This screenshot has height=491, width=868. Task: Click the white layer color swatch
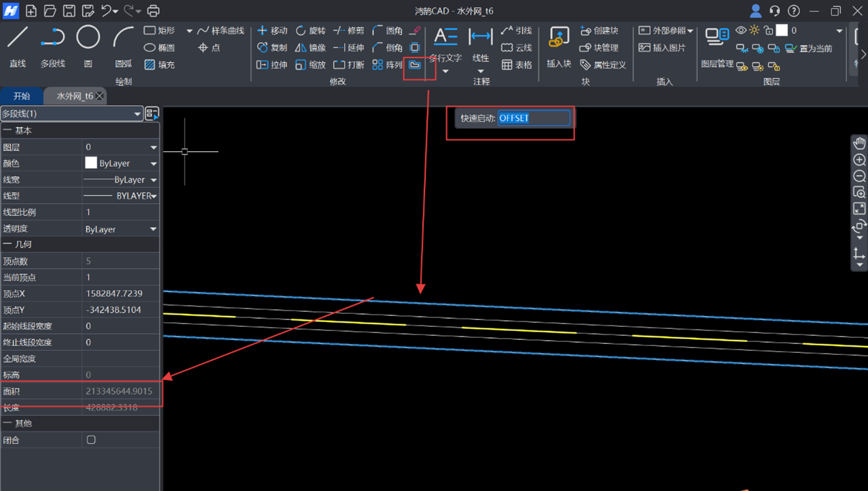tap(782, 31)
